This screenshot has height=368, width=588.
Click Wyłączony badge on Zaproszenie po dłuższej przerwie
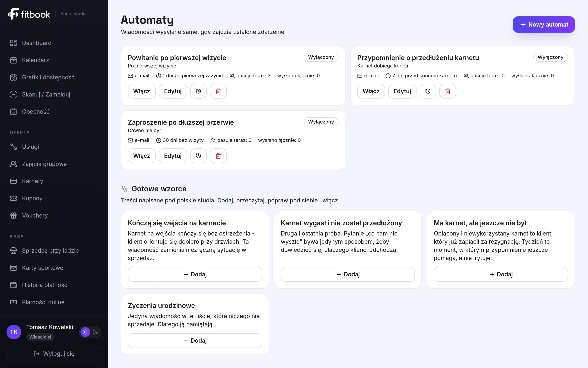click(321, 122)
